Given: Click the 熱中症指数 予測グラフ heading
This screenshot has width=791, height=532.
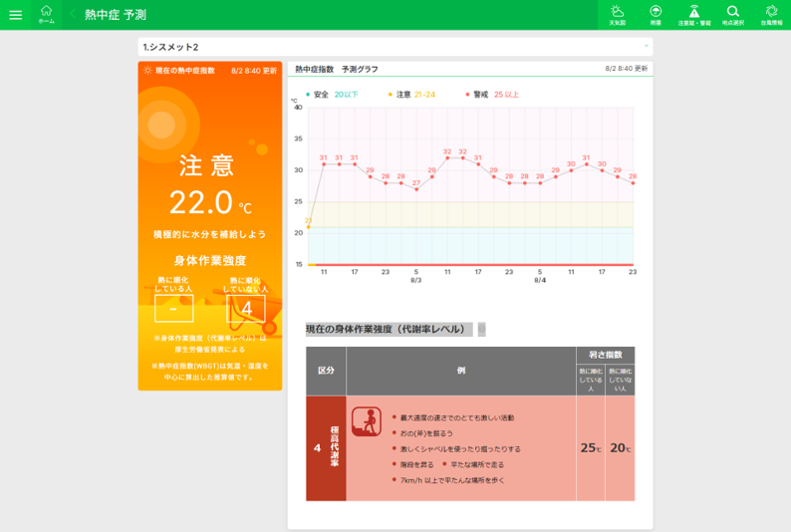Looking at the screenshot, I should tap(337, 69).
